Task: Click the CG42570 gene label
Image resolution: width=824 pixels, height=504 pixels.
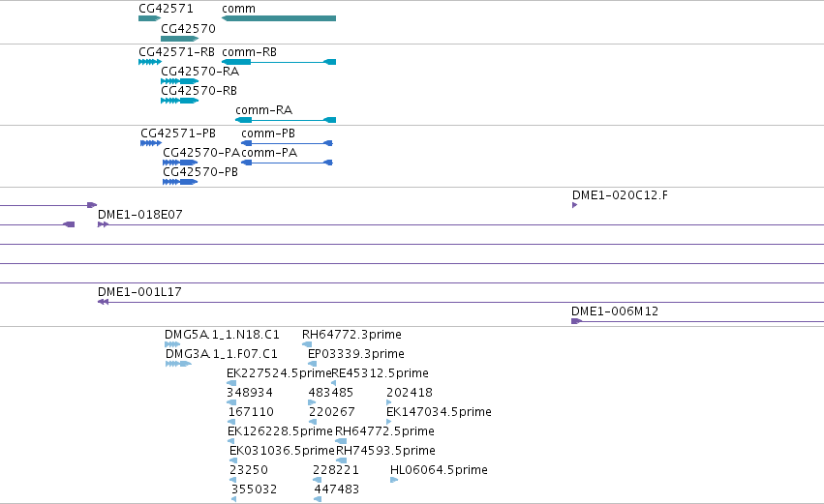Action: pyautogui.click(x=188, y=29)
